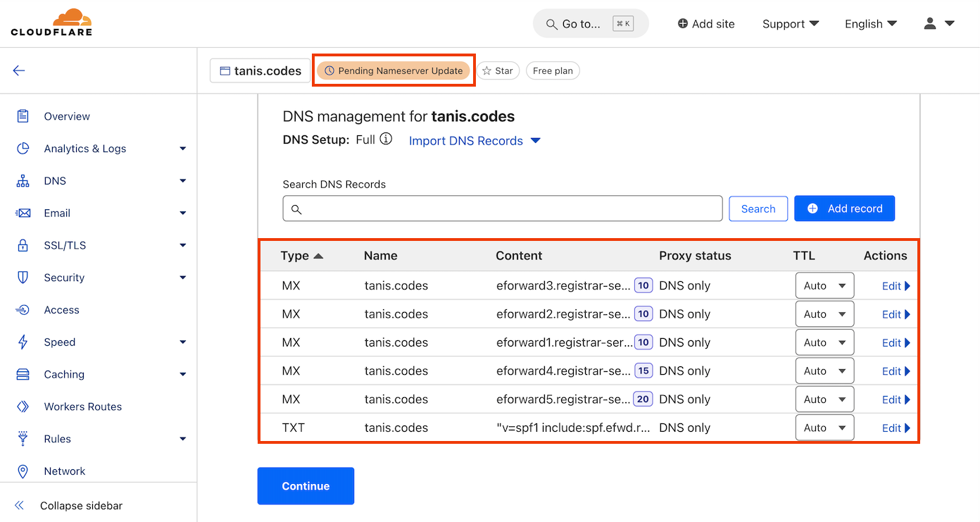Viewport: 980px width, 522px height.
Task: Expand the Analytics & Logs menu
Action: 84,148
